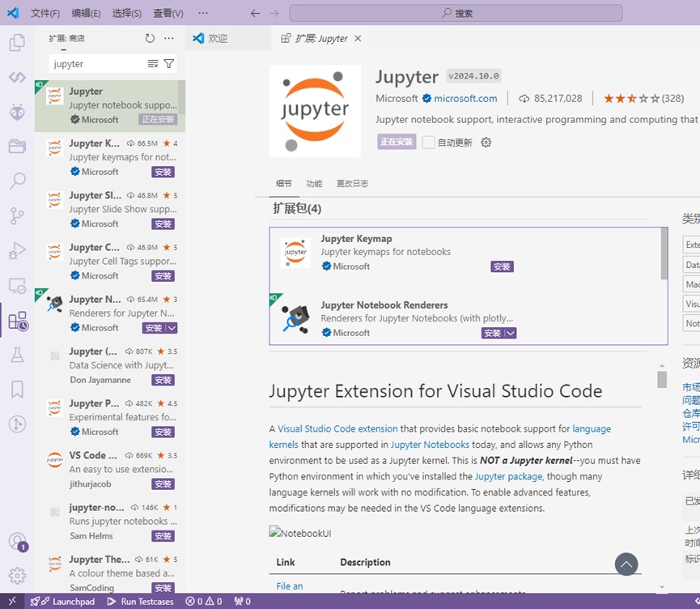Install Jupyter Keymap from the list
700x609 pixels.
tap(163, 172)
